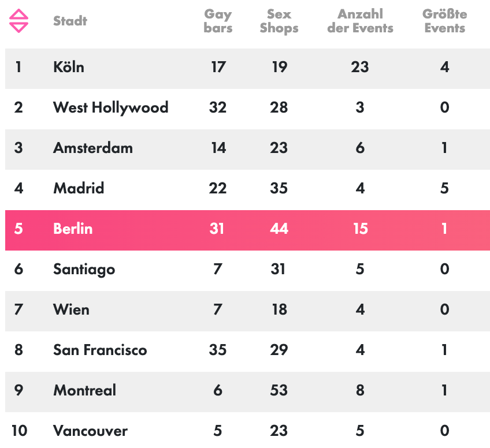Click the Vancouver city name
This screenshot has height=448, width=490.
(x=90, y=431)
